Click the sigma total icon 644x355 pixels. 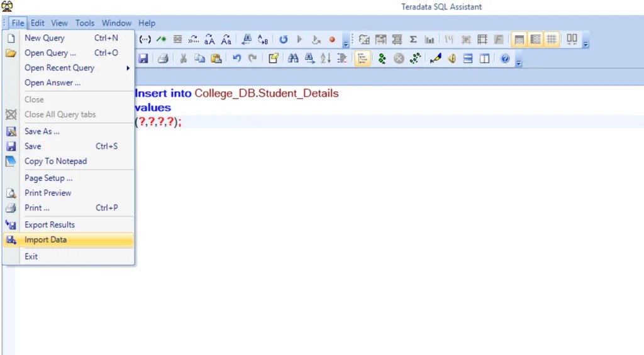point(413,40)
